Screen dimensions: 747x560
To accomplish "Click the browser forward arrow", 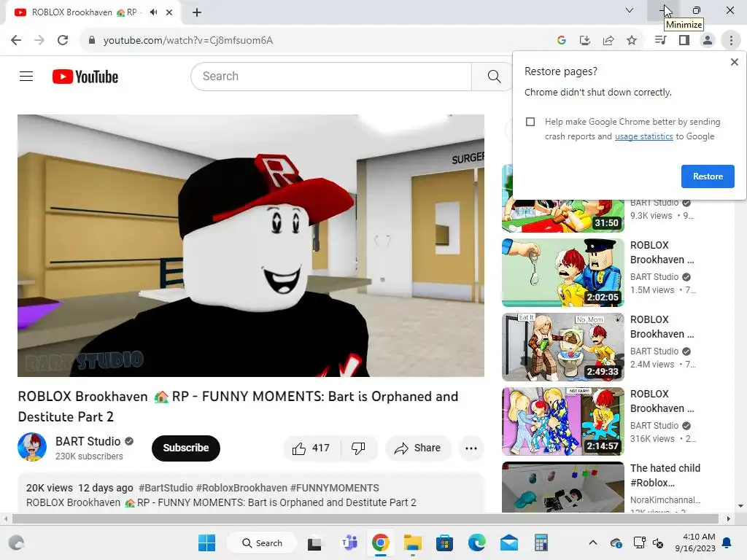I will click(x=39, y=41).
